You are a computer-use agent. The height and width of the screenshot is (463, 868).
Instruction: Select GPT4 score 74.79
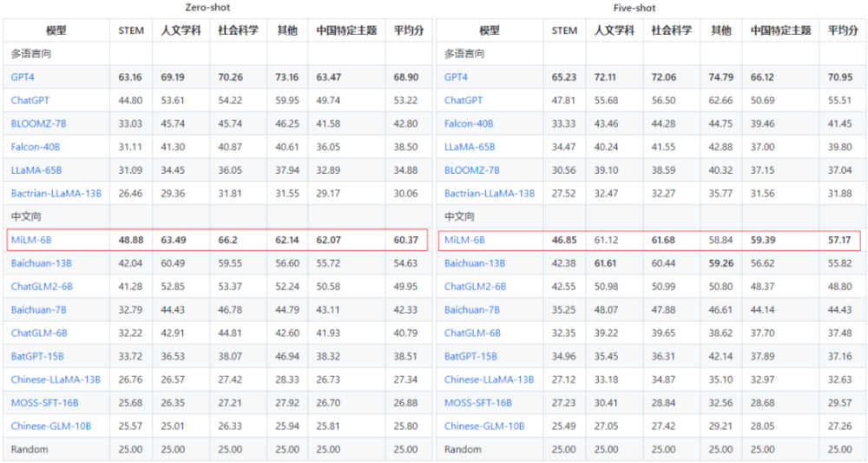[x=721, y=77]
